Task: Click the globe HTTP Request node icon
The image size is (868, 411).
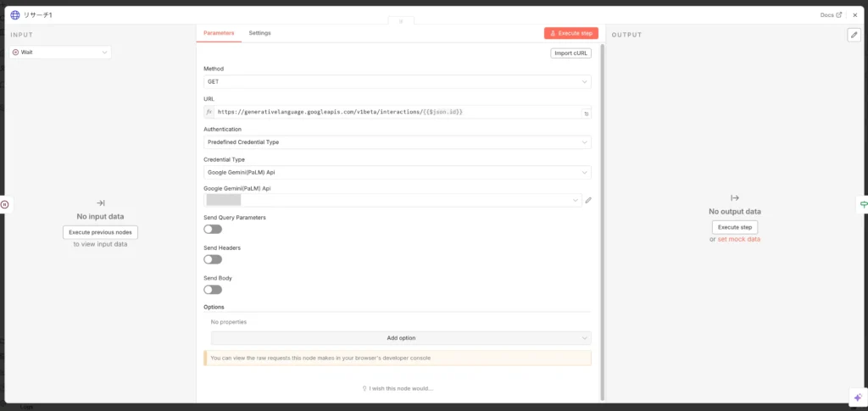Action: tap(14, 14)
